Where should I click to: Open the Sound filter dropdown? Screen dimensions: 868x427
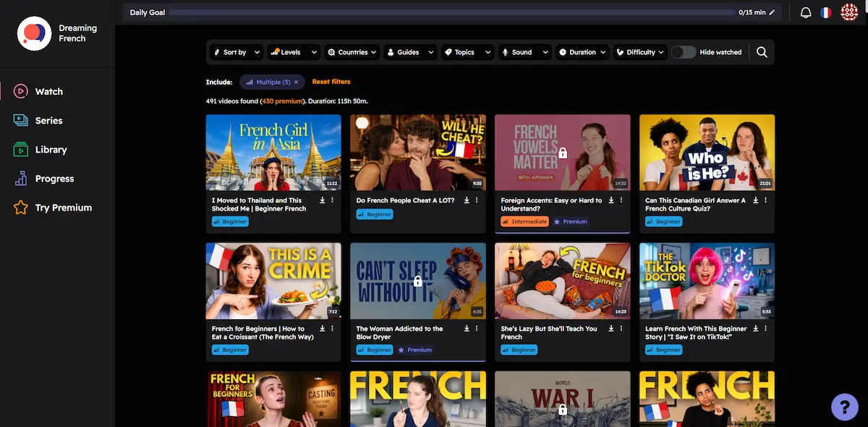524,52
